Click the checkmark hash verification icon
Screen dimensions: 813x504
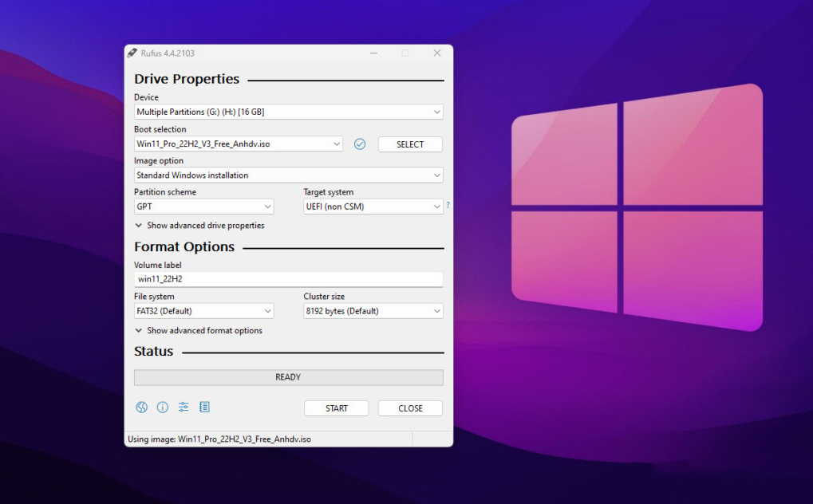pyautogui.click(x=360, y=144)
